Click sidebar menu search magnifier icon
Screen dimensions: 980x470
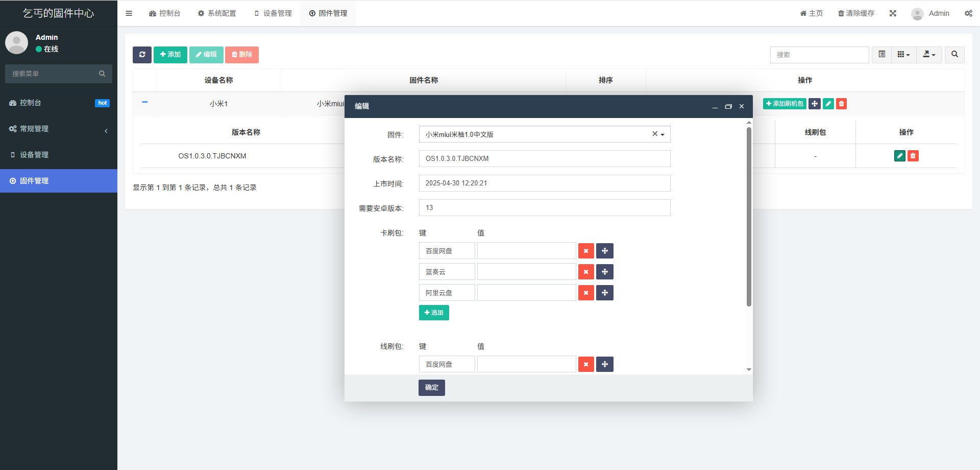click(x=102, y=74)
